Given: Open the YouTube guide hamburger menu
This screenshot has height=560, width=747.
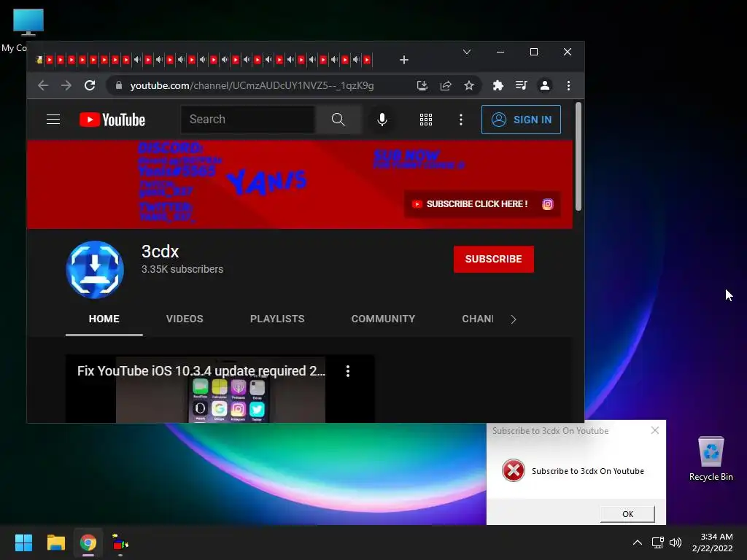Looking at the screenshot, I should [53, 119].
